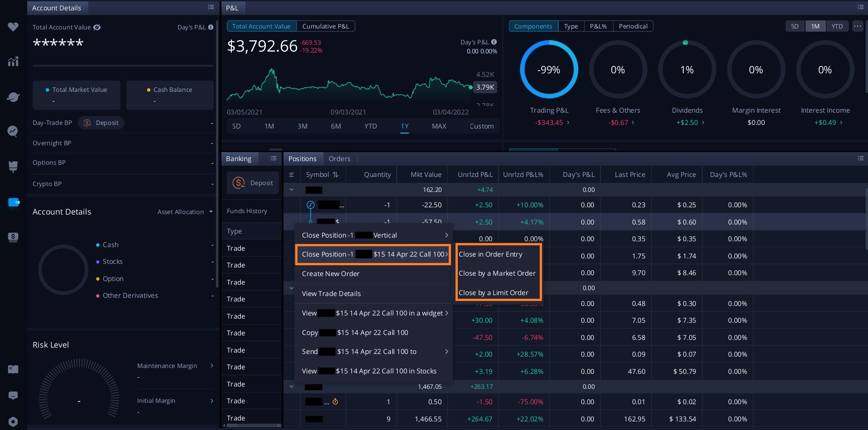Choose Close Position $15 14 Apr 22 Call
This screenshot has width=868, height=430.
point(374,254)
